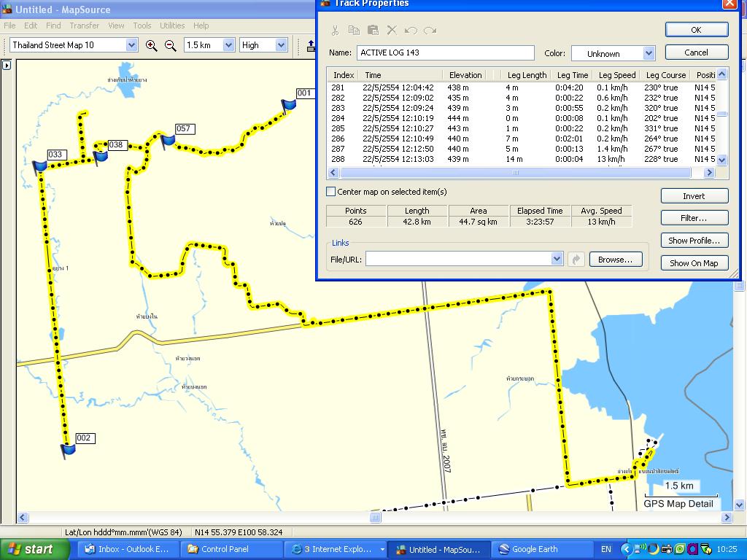
Task: Click the copy icon in Track Properties
Action: pyautogui.click(x=354, y=31)
